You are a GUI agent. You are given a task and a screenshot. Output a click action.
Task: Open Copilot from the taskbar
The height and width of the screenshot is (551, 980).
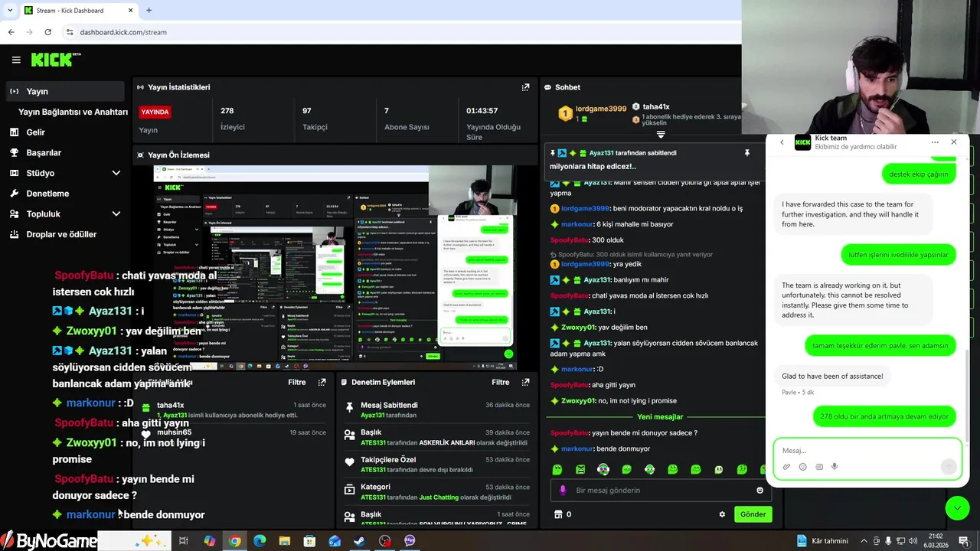tap(209, 541)
